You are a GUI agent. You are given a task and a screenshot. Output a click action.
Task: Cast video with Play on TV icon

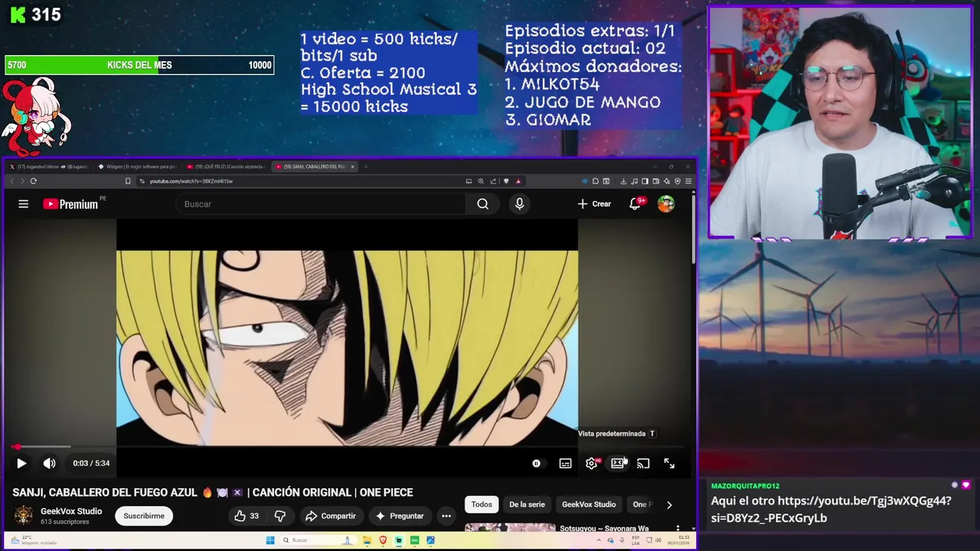coord(643,463)
